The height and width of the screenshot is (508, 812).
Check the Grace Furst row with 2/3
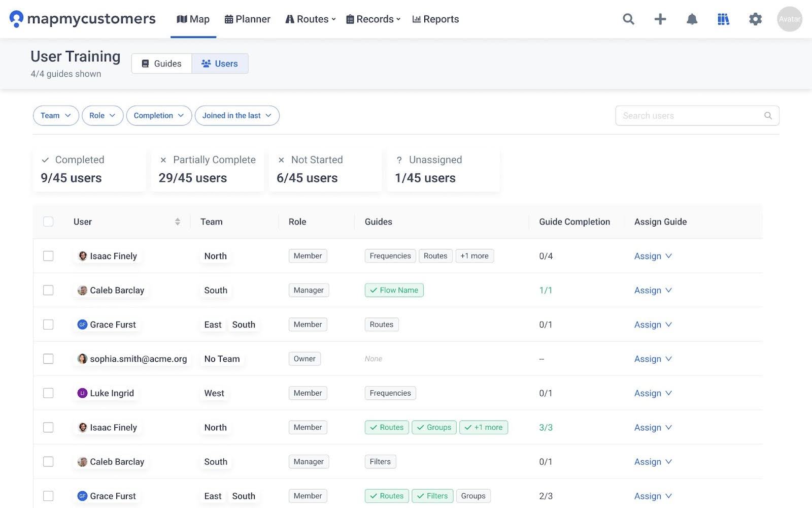(x=48, y=496)
